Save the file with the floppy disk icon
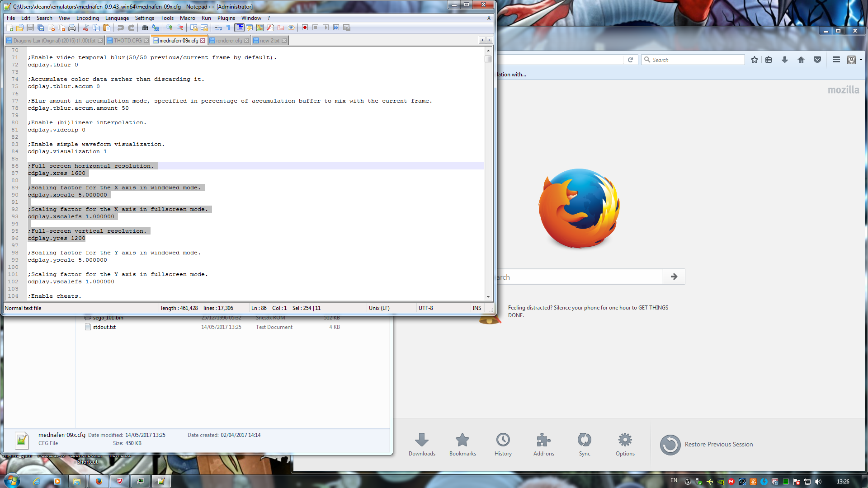The image size is (868, 488). coord(30,28)
